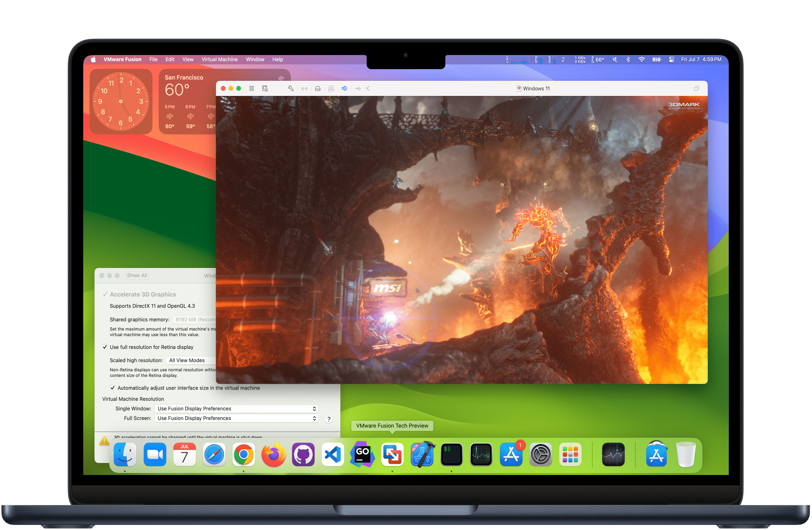Screen dimensions: 812x530
Task: Click the 66° sensor temperature readout
Action: coord(598,59)
